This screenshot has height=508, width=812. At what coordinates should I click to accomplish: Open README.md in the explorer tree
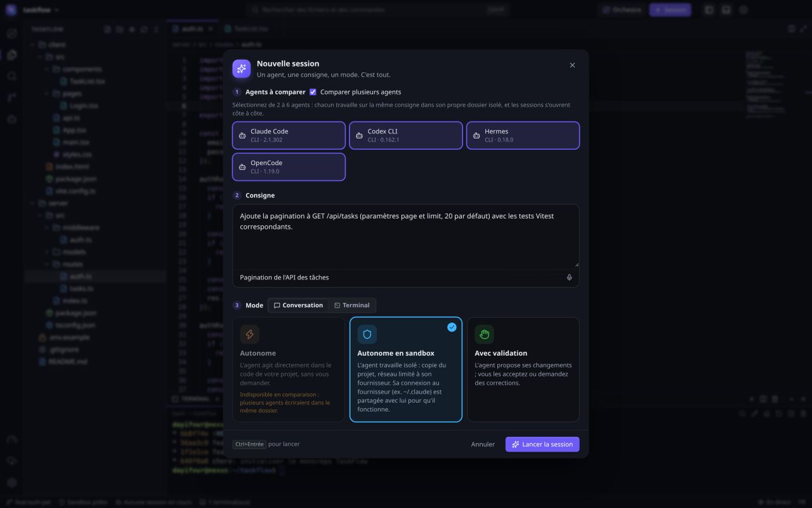coord(67,361)
